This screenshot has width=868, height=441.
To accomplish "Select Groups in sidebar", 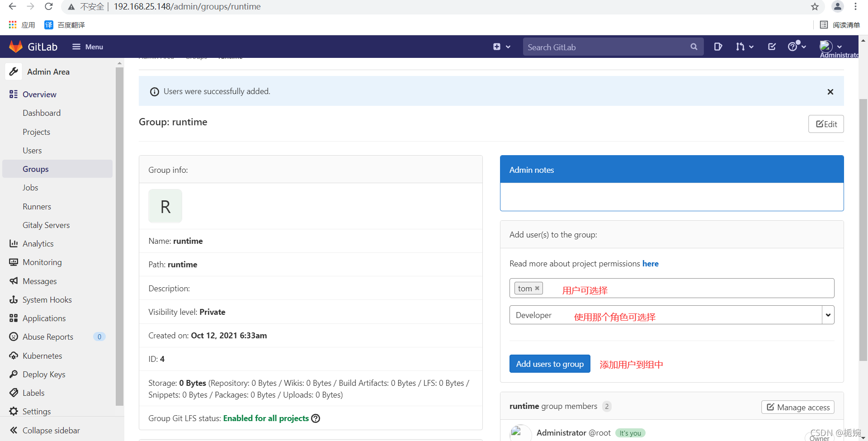I will click(x=57, y=169).
